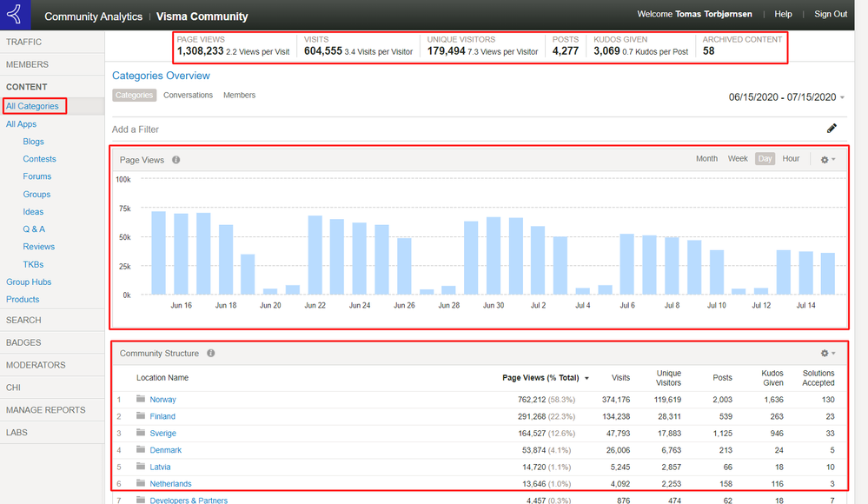Viewport: 868px width, 504px height.
Task: Click the Solutions Accepted column header
Action: tap(818, 378)
